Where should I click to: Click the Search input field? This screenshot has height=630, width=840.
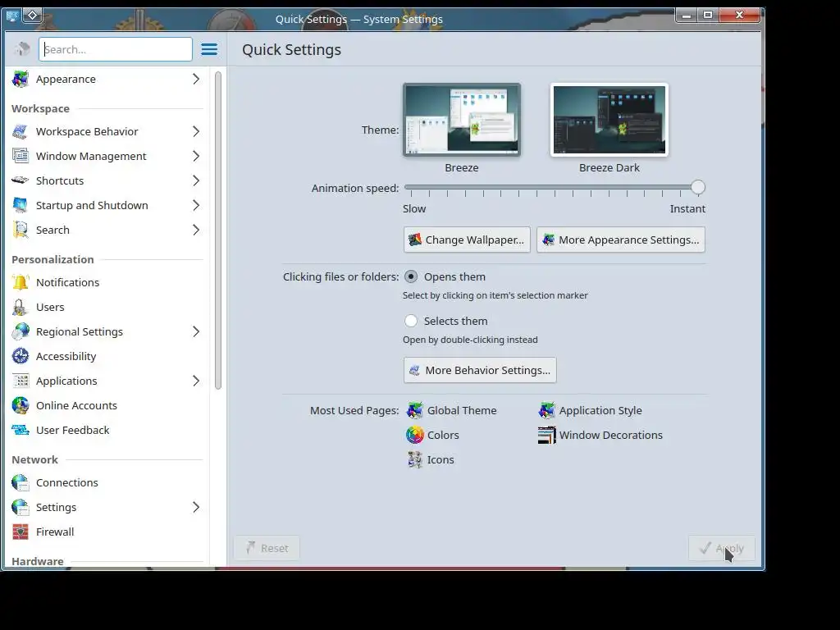point(115,49)
